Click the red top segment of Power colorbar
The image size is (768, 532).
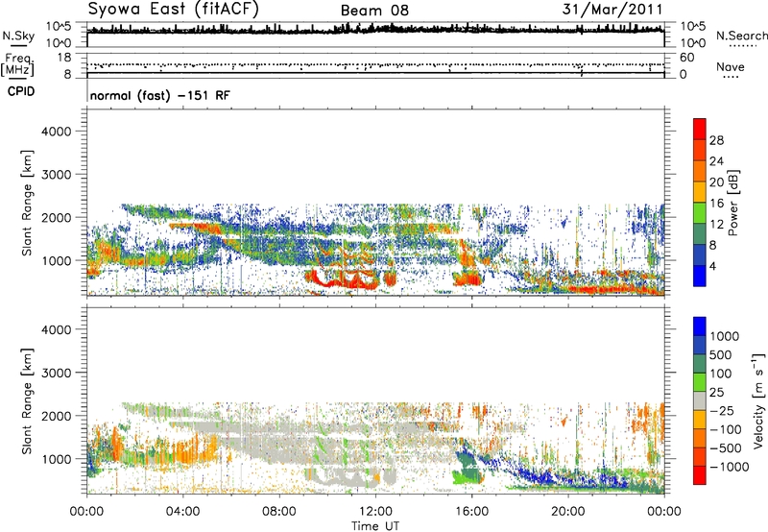(700, 130)
